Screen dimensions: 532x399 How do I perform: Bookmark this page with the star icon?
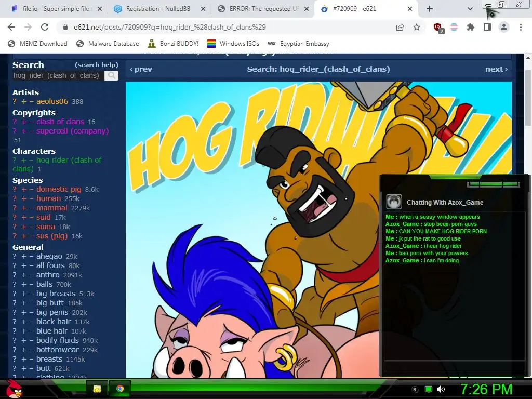point(417,27)
